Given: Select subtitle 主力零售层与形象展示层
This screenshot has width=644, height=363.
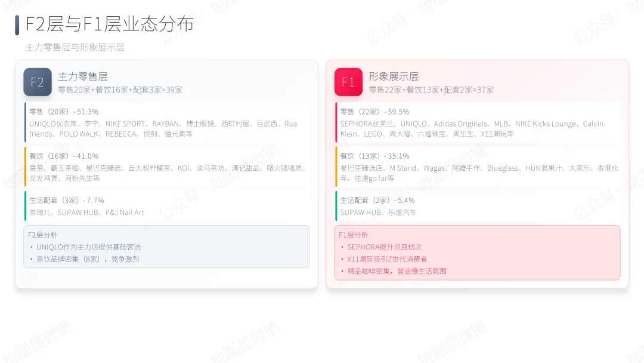Looking at the screenshot, I should pos(75,47).
